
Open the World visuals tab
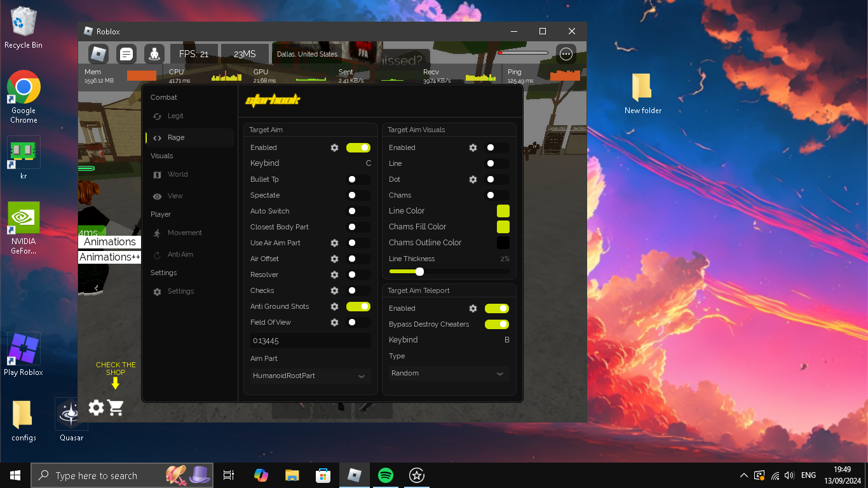pos(189,174)
